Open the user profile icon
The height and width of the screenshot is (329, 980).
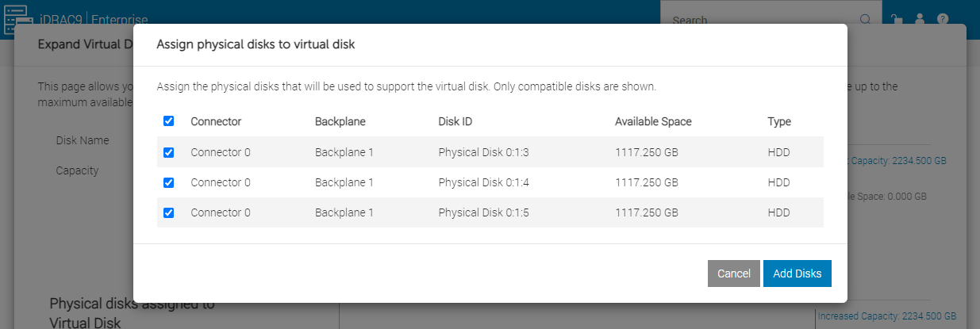point(920,20)
